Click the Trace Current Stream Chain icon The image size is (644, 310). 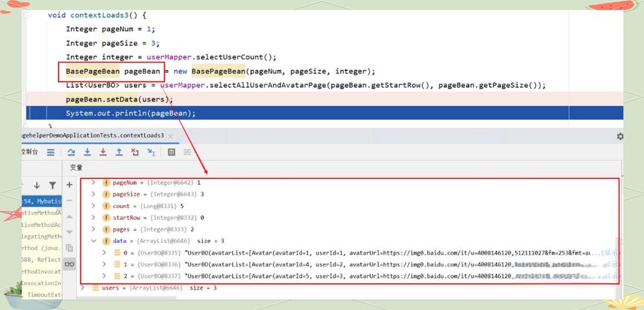[x=187, y=152]
